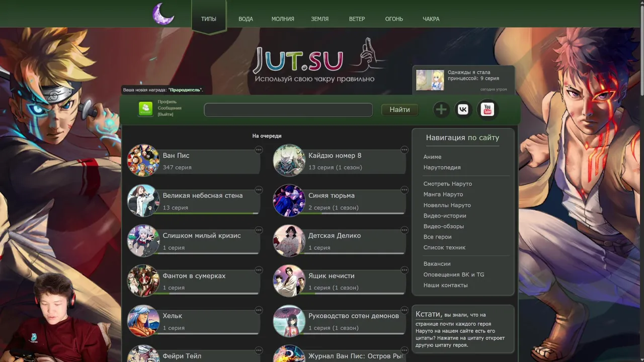Open the Наши контакты link
644x362 pixels.
[445, 285]
